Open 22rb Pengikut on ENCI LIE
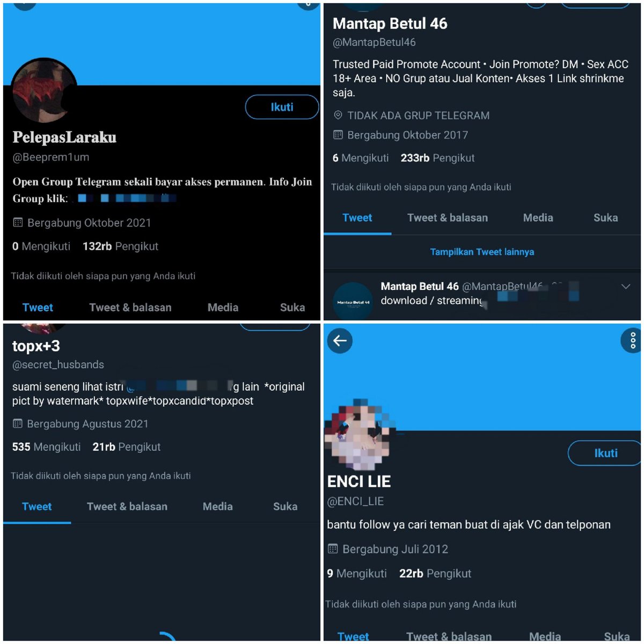Image resolution: width=644 pixels, height=644 pixels. point(435,574)
